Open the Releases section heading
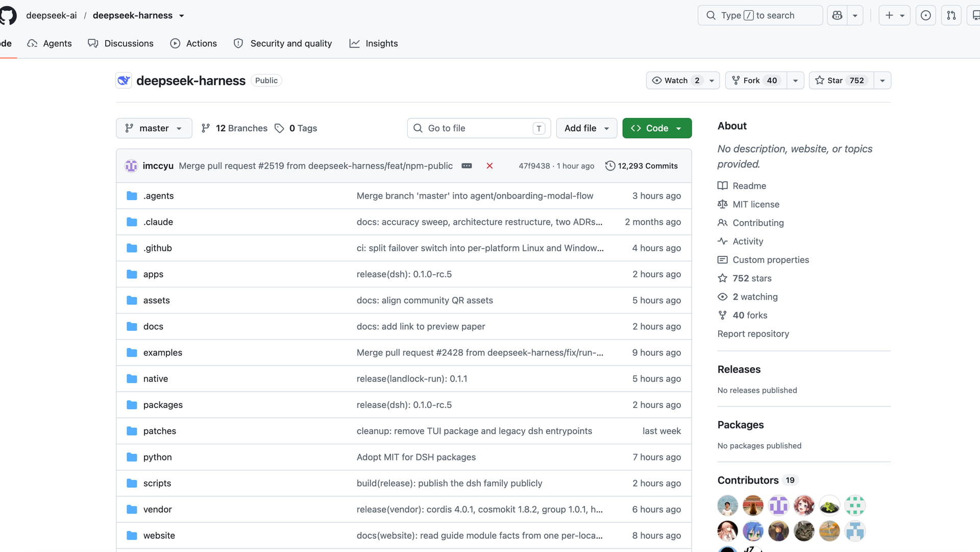This screenshot has height=552, width=980. 739,369
